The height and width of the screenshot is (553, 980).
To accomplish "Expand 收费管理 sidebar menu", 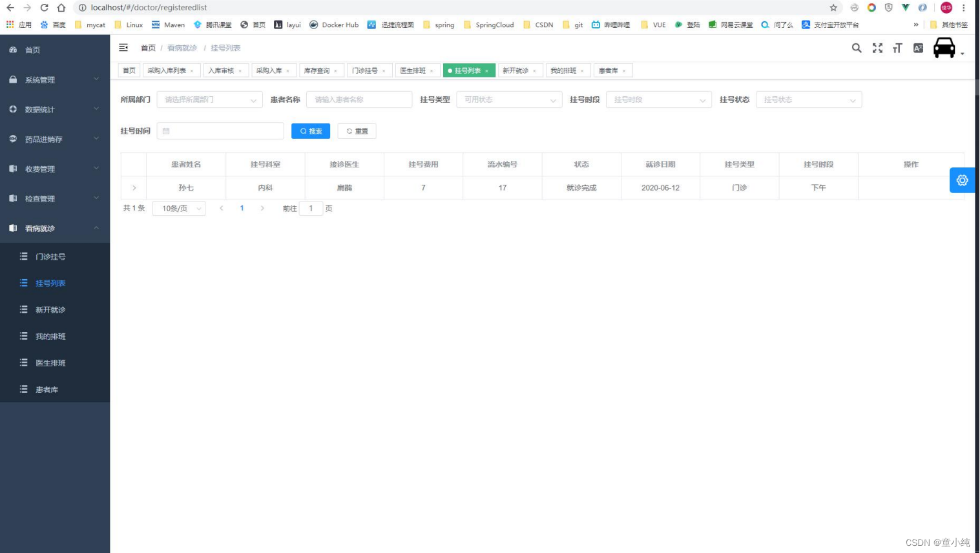I will coord(55,169).
